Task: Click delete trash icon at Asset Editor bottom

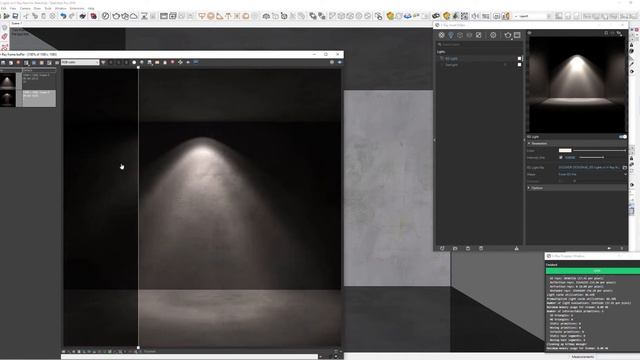Action: [x=481, y=248]
